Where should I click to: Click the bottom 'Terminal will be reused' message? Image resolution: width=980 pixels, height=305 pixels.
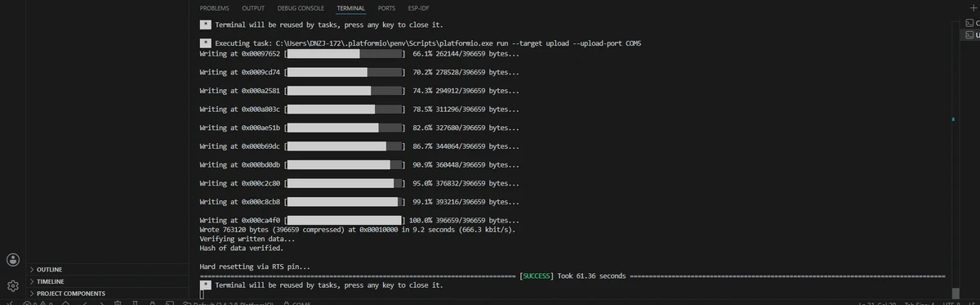[x=322, y=285]
